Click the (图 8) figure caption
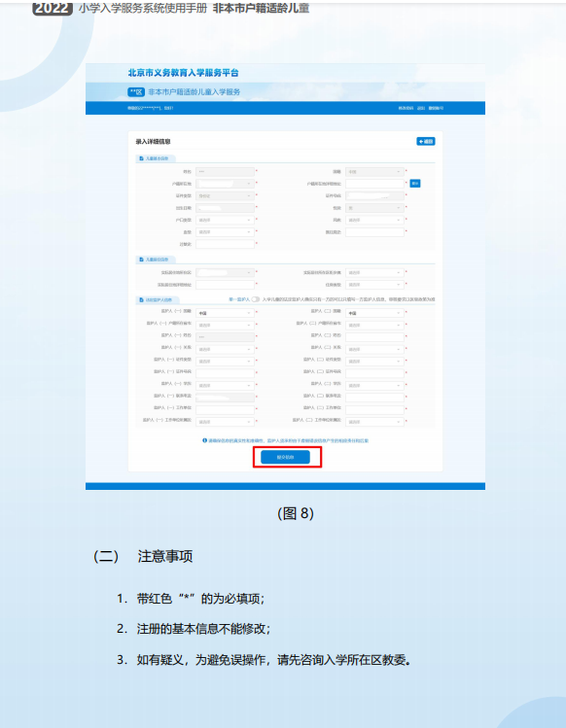 (296, 513)
